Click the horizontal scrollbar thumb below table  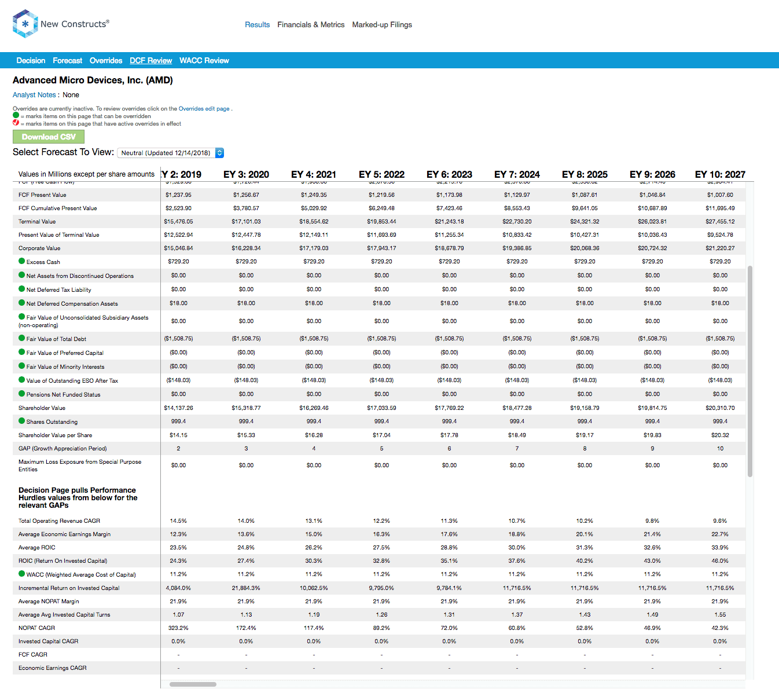(x=193, y=684)
